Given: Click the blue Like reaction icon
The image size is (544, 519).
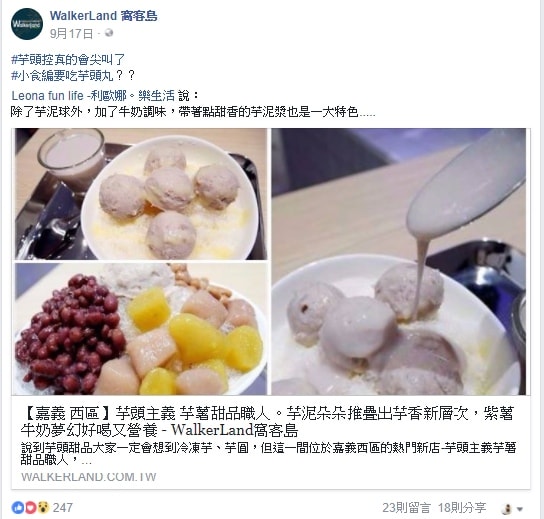Looking at the screenshot, I should click(x=18, y=508).
